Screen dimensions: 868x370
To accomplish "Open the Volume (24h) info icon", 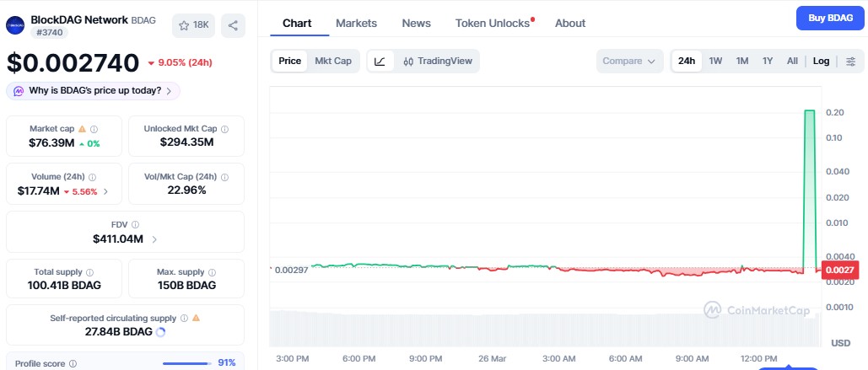I will tap(93, 177).
